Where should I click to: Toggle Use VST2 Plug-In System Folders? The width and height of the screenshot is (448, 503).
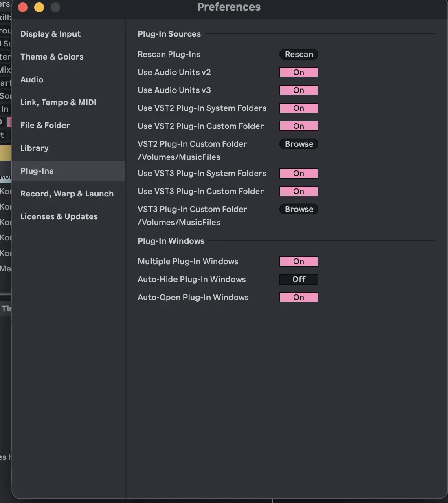point(299,108)
